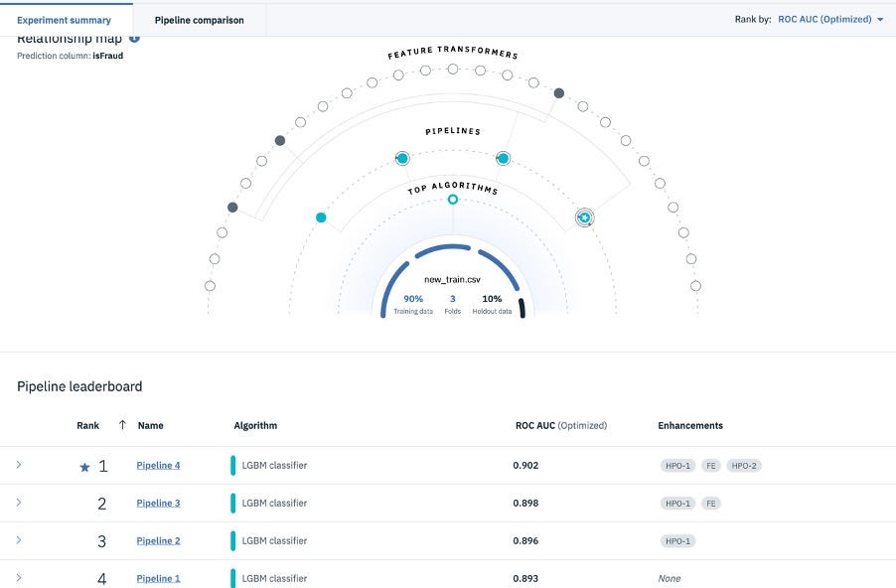Open Pipeline 1 details link

[158, 578]
